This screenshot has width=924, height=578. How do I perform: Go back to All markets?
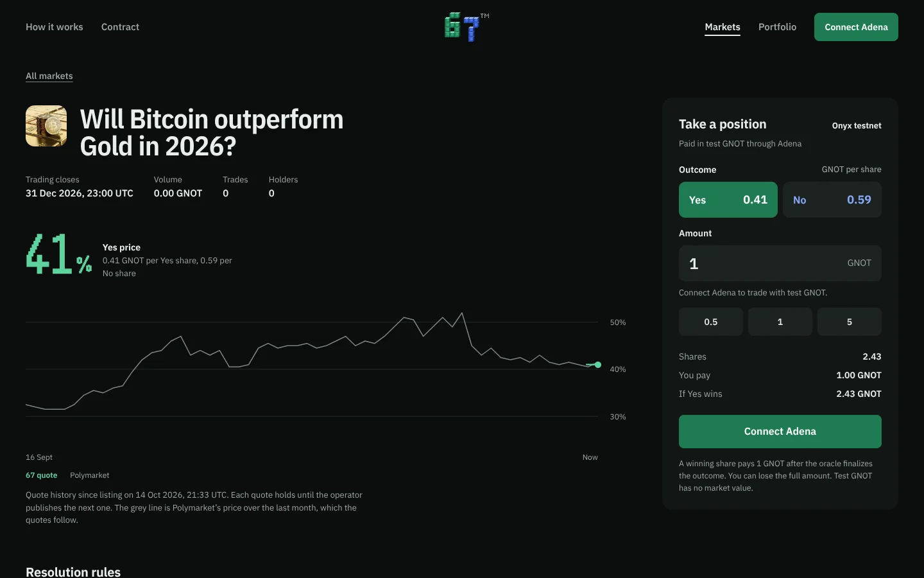(x=49, y=76)
